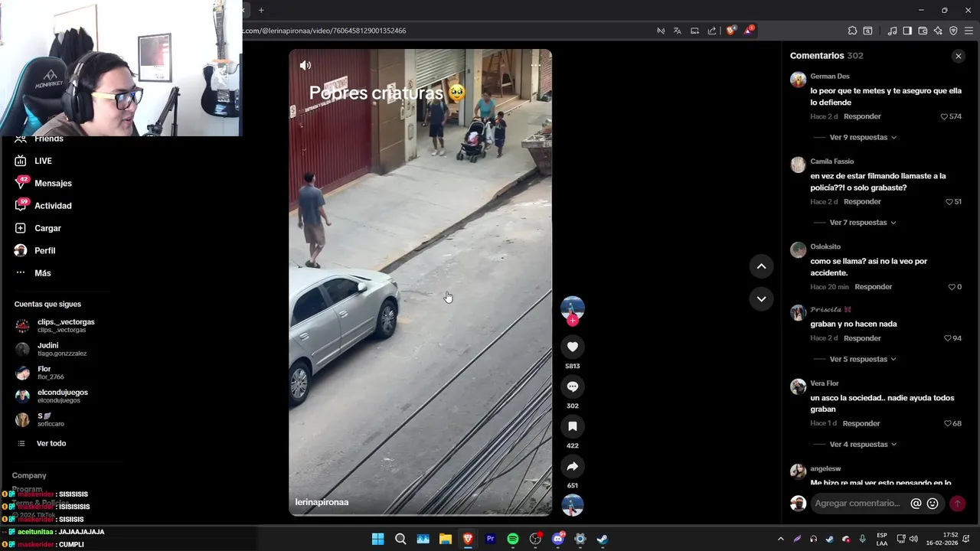Reply to Vera Flor's comment

pos(861,423)
